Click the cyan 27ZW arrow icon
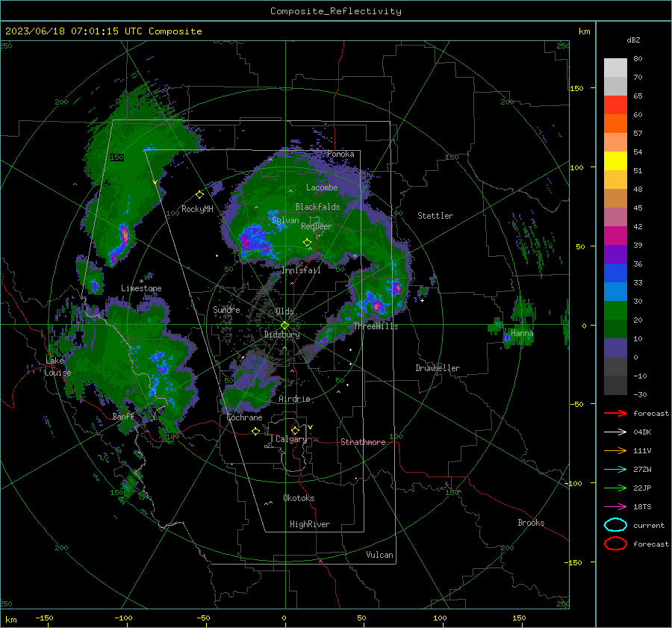 pos(615,469)
